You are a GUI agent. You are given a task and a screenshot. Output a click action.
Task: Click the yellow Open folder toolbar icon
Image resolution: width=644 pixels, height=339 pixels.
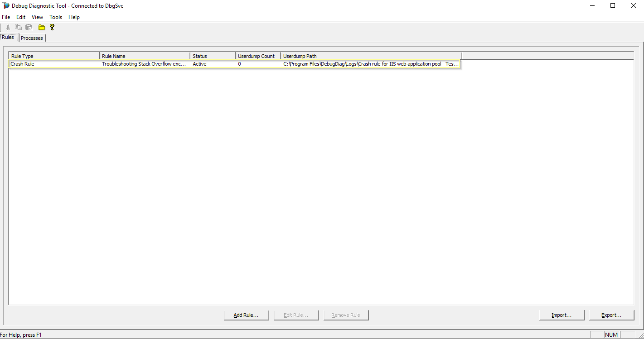(x=41, y=27)
